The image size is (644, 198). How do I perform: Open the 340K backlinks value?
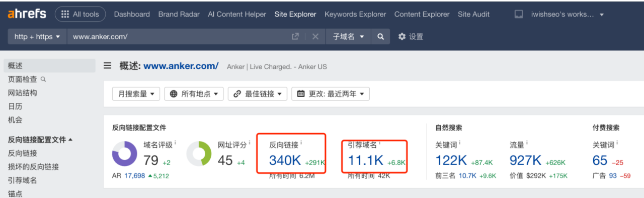click(x=285, y=161)
